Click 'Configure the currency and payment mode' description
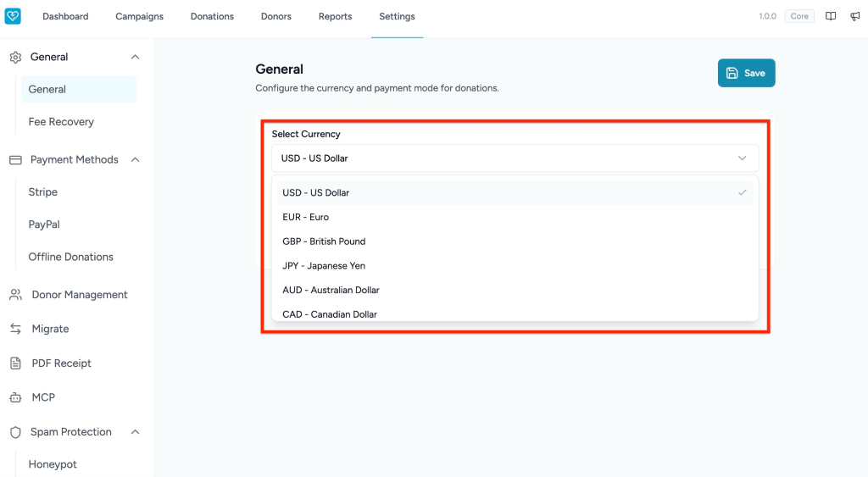Screen dimensions: 868x477 click(377, 88)
